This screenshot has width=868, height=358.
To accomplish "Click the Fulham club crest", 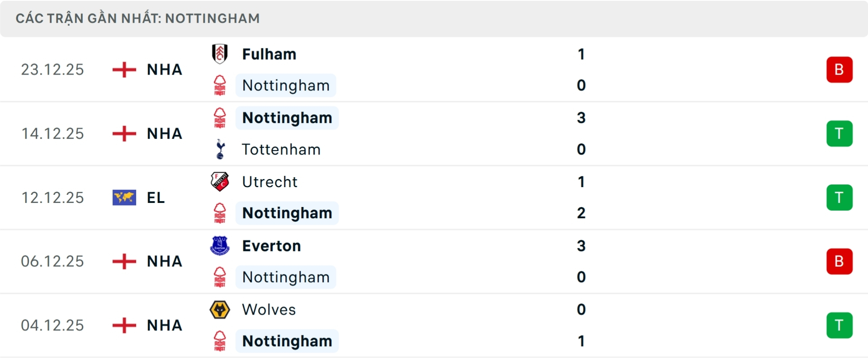I will (220, 54).
